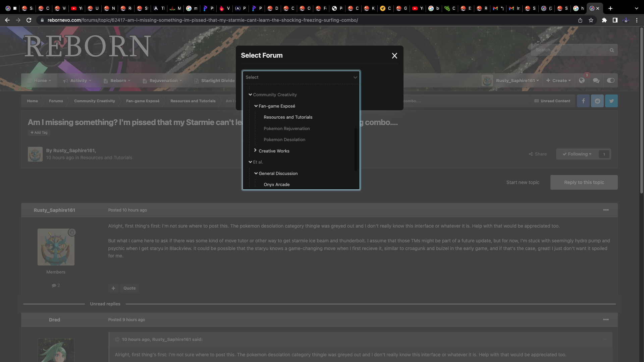Choose Resources and Tutorials forum
The width and height of the screenshot is (644, 362).
pos(288,117)
